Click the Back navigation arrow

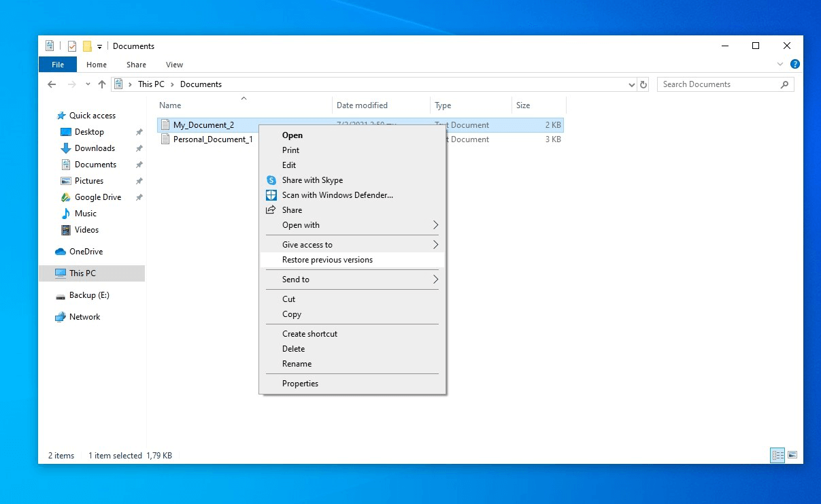52,84
